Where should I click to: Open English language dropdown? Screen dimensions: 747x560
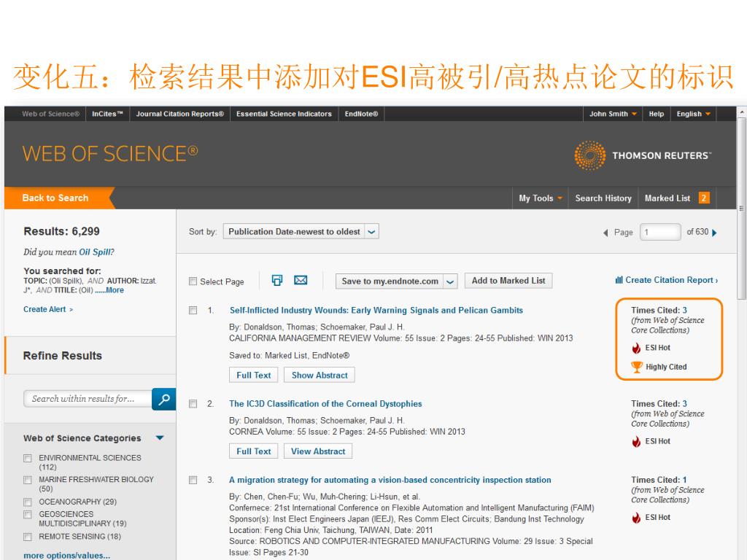click(693, 114)
